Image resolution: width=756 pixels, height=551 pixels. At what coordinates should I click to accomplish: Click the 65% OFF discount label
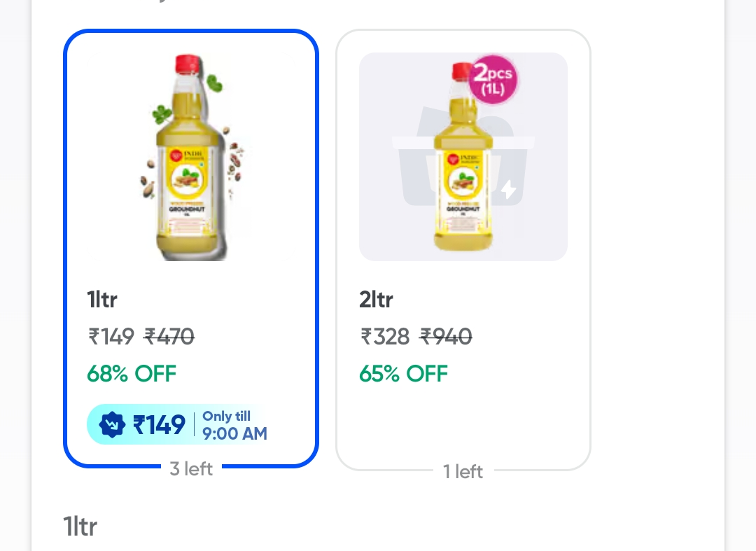coord(403,373)
